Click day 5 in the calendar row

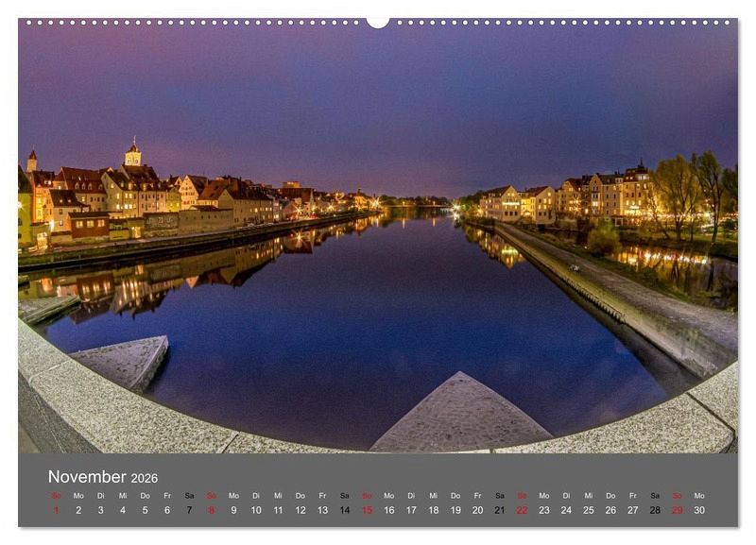[x=146, y=510]
